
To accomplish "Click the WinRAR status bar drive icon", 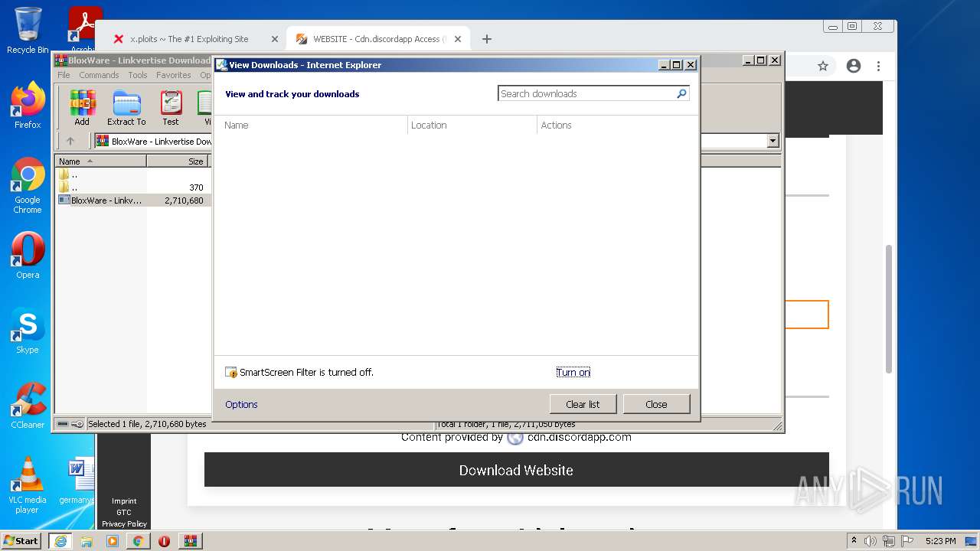I will tap(64, 424).
